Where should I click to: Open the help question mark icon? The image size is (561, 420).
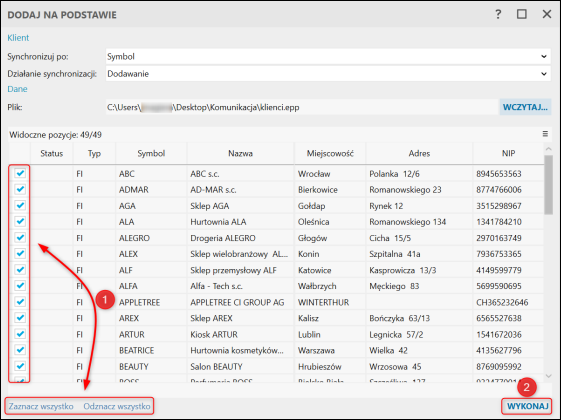498,14
